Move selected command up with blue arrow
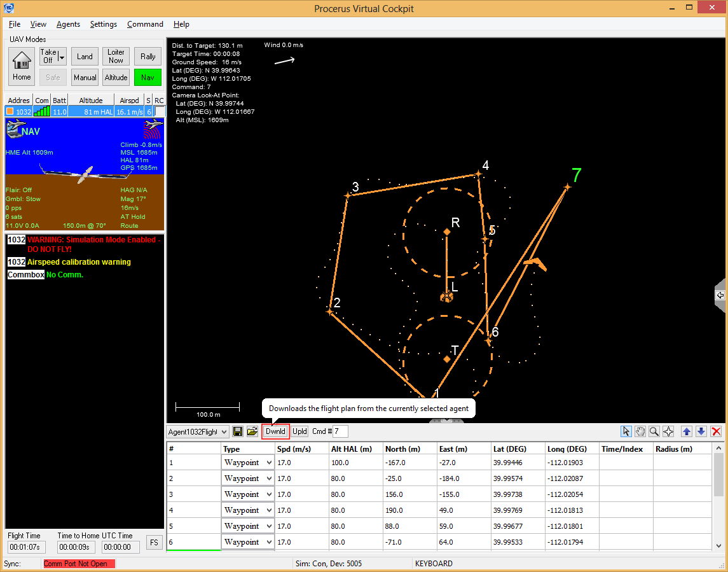 (687, 431)
